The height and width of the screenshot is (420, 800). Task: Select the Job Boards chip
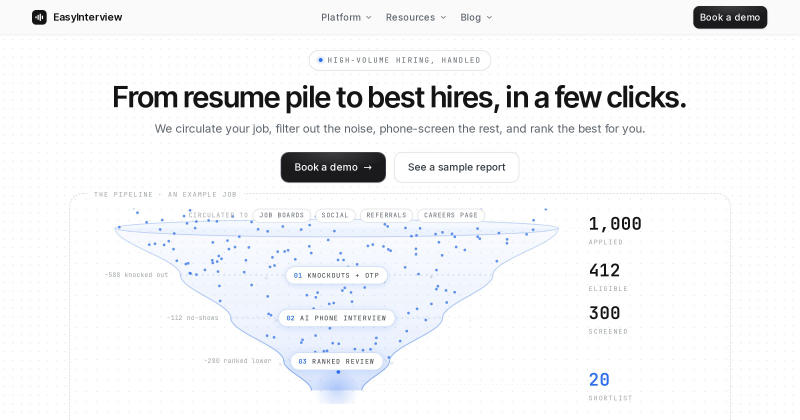(x=282, y=215)
